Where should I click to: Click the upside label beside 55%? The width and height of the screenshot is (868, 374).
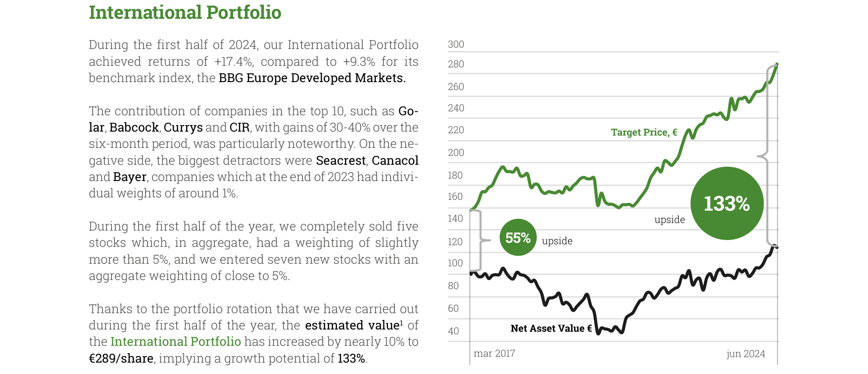tap(557, 241)
